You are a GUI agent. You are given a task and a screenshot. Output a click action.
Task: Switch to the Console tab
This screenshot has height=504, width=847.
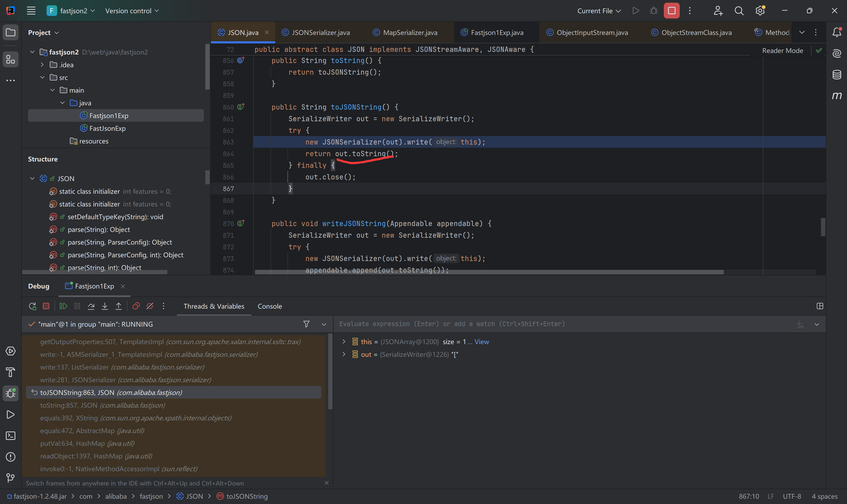[270, 306]
